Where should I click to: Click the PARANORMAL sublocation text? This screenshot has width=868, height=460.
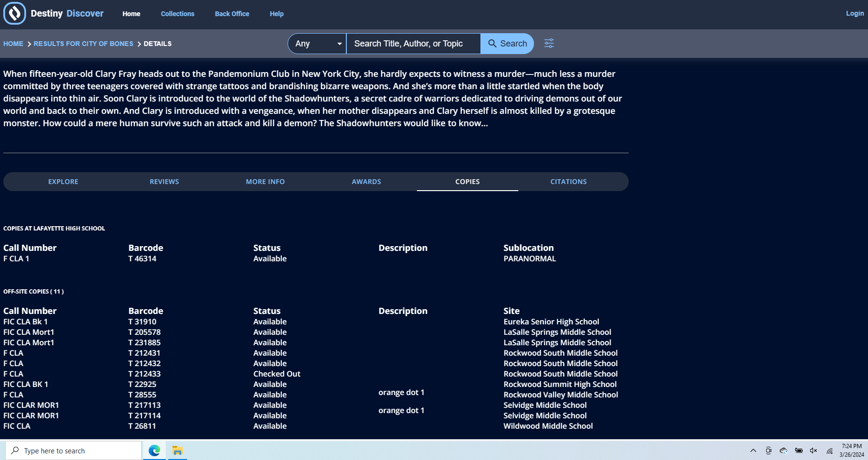530,258
